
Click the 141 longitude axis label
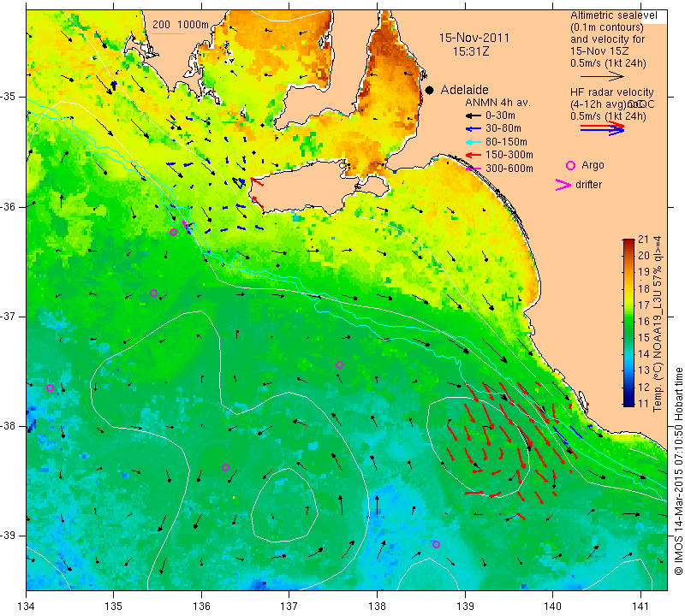640,607
